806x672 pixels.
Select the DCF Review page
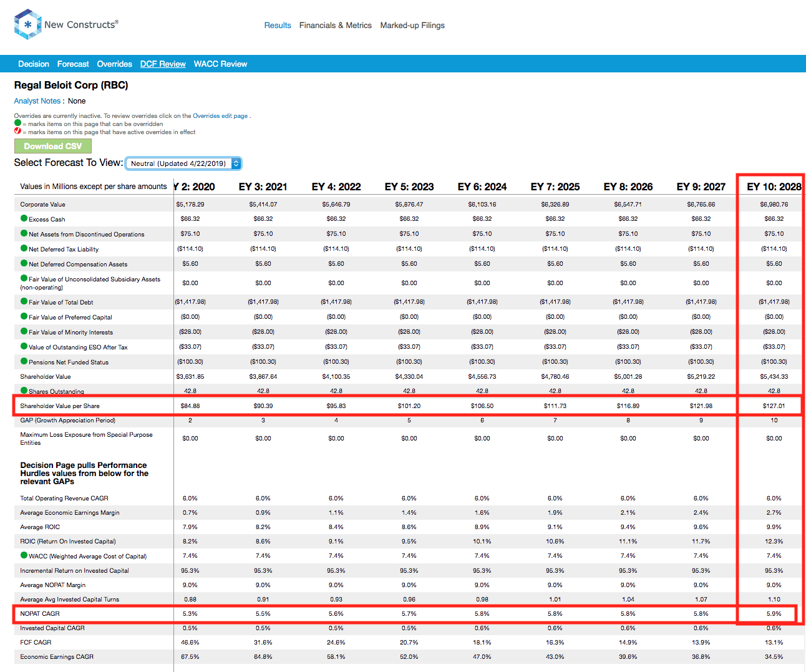coord(163,64)
